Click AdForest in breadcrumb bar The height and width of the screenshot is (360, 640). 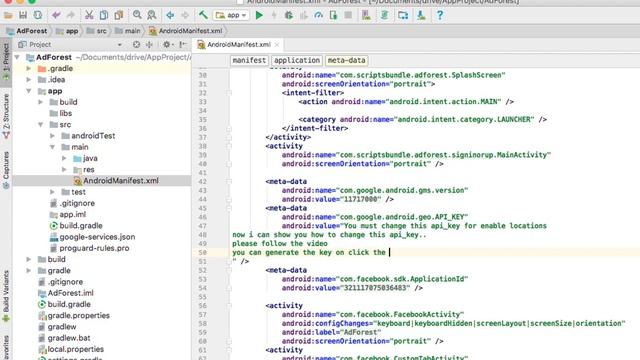point(27,31)
